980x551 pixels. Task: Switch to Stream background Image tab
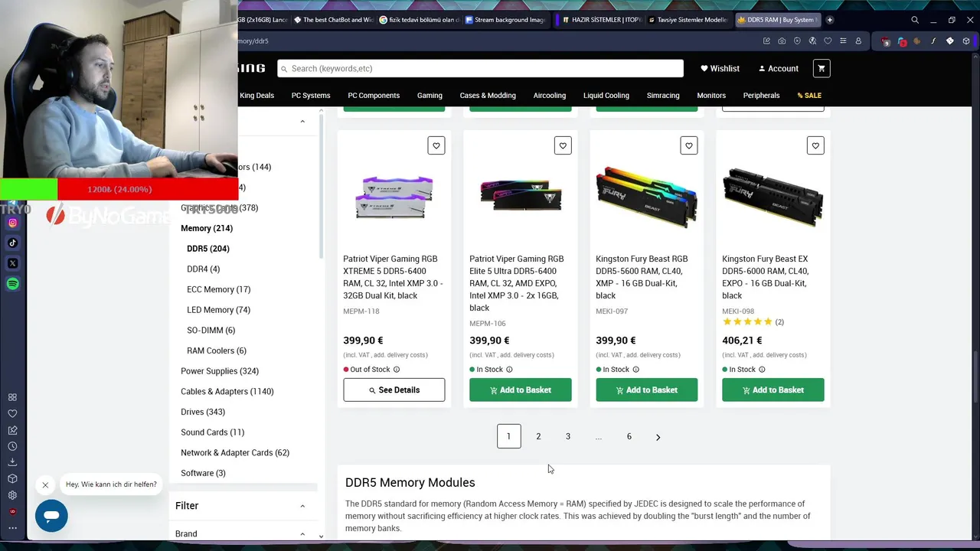coord(506,20)
